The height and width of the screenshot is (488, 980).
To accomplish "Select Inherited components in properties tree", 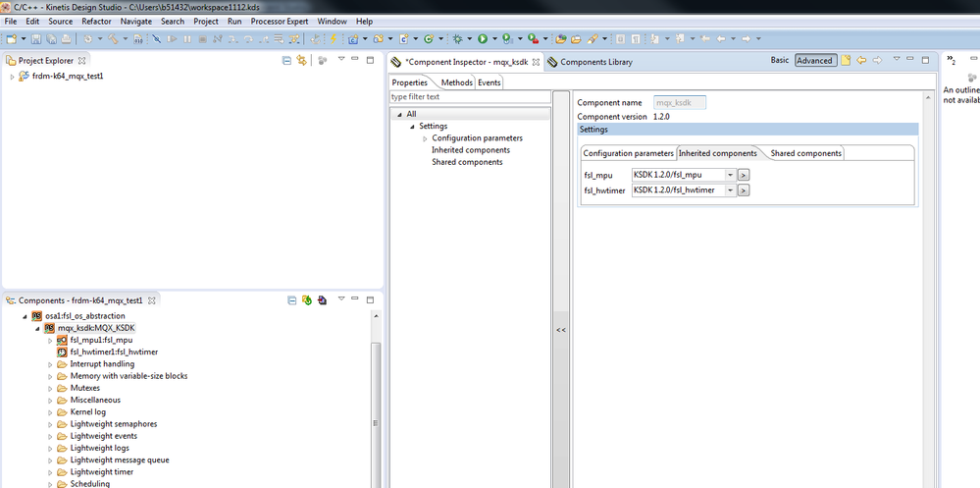I will [471, 150].
